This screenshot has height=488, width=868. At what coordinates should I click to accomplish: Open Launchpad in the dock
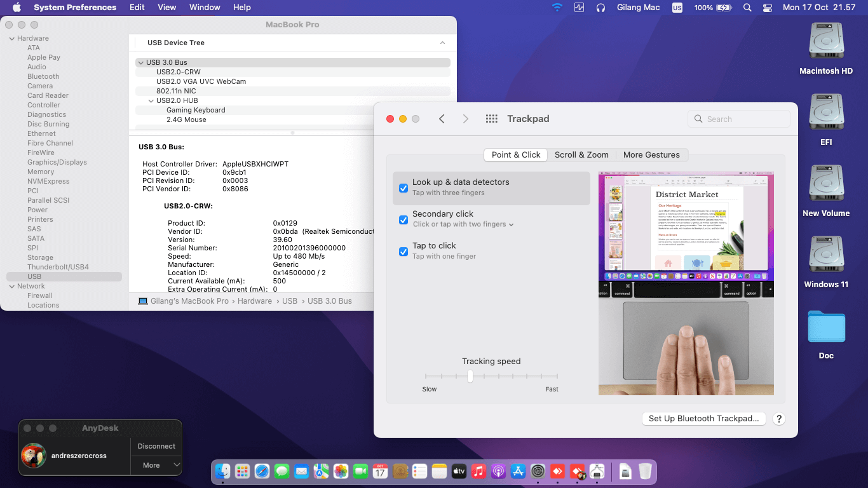tap(242, 471)
